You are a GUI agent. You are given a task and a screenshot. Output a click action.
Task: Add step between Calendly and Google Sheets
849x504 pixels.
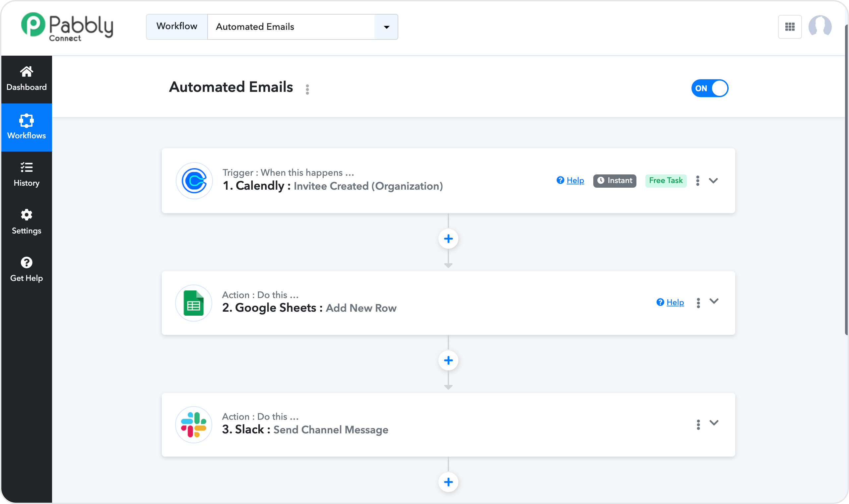(448, 239)
